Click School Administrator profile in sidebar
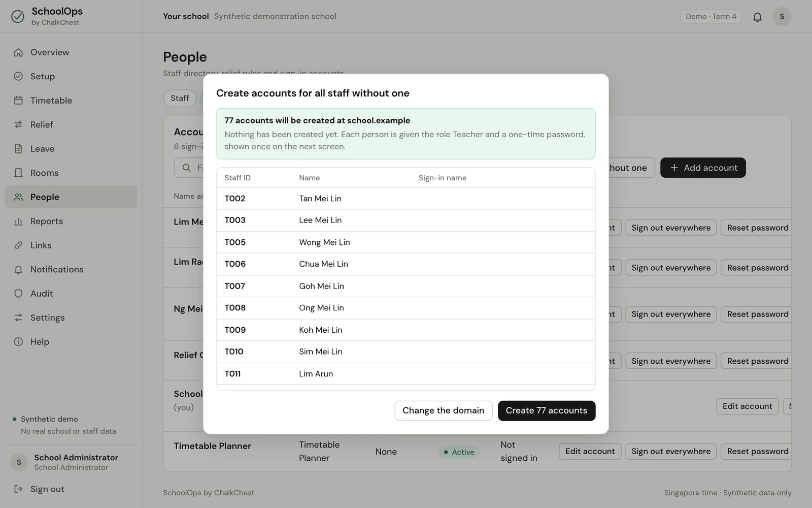Screen dimensions: 812x508 coord(71,462)
